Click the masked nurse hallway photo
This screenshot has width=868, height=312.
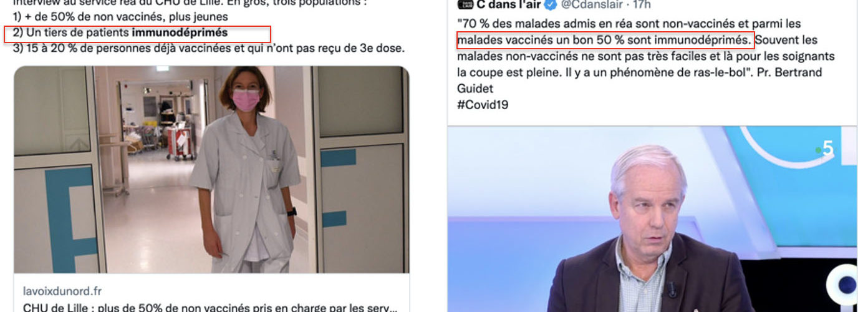coord(211,170)
